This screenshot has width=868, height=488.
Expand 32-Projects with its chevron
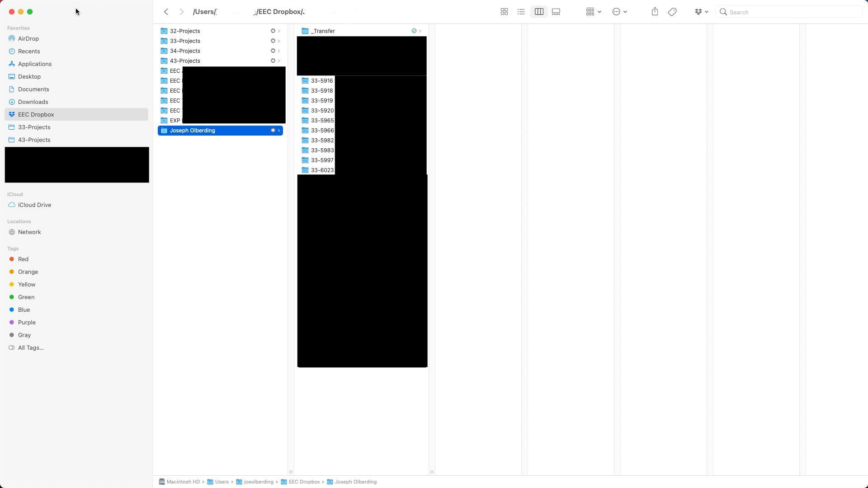(x=279, y=31)
